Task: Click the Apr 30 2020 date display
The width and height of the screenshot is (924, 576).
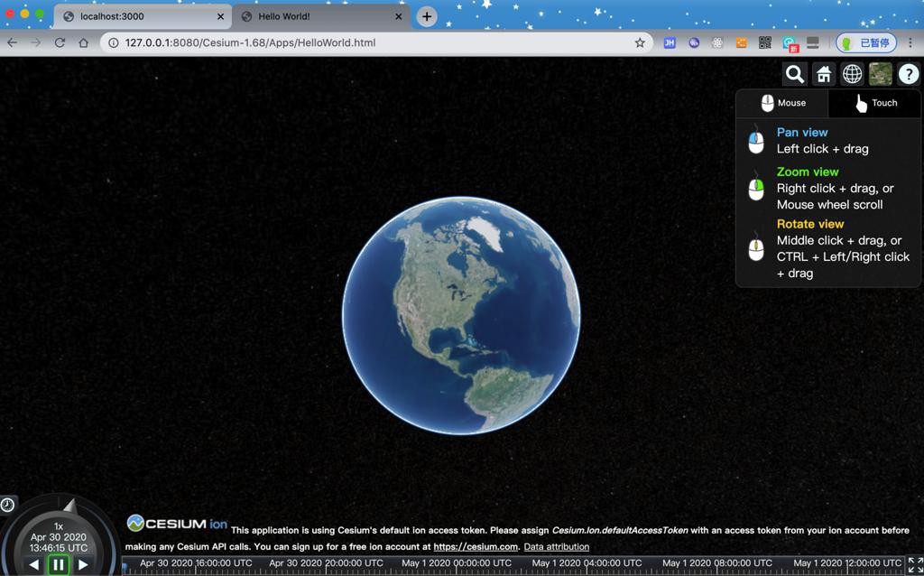Action: pyautogui.click(x=59, y=537)
